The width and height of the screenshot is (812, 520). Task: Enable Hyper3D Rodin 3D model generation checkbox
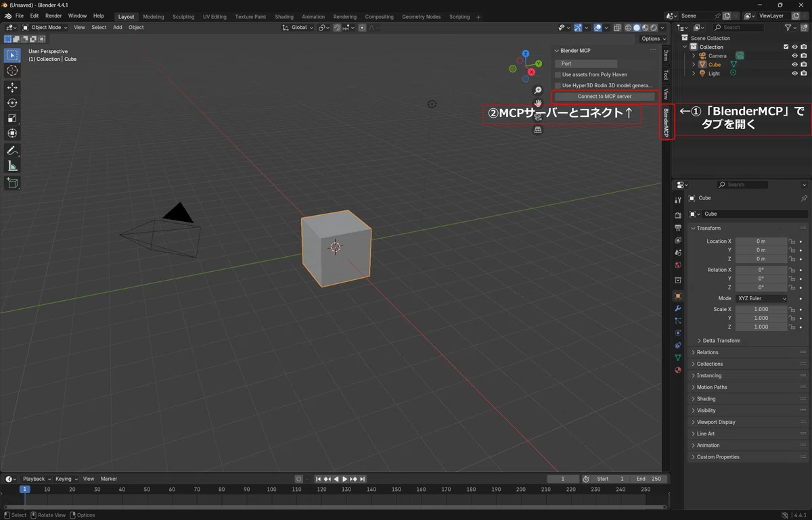point(558,85)
